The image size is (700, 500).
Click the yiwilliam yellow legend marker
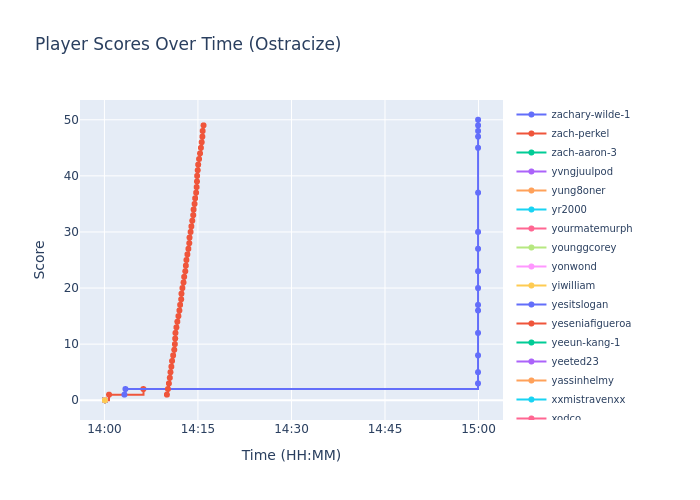pyautogui.click(x=531, y=286)
